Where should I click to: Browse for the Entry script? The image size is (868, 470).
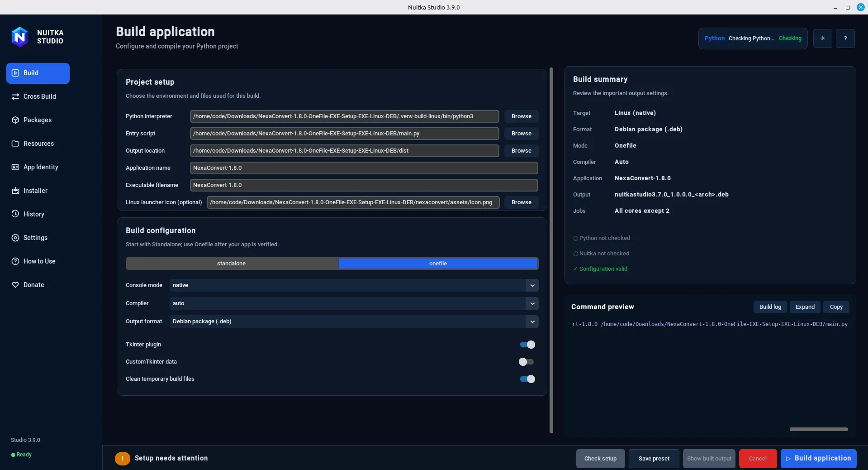point(521,134)
